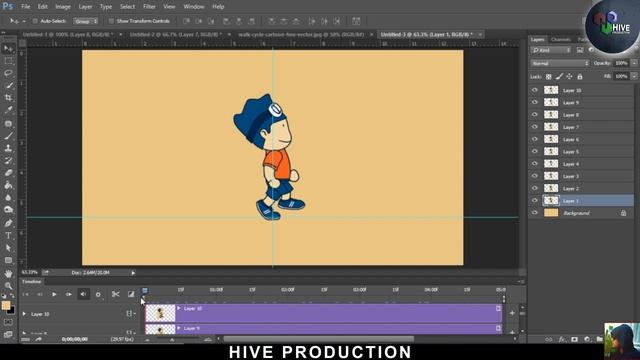
Task: Open the layer filter Kind dropdown
Action: point(551,50)
